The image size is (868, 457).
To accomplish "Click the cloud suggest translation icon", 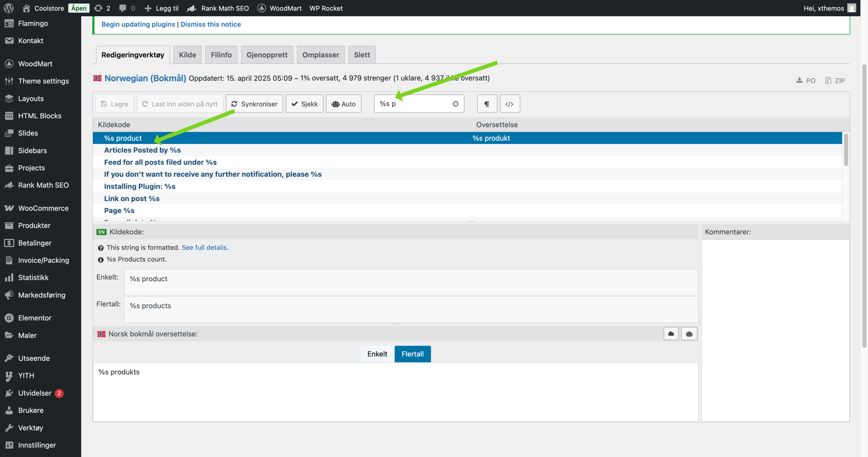I will (x=671, y=334).
